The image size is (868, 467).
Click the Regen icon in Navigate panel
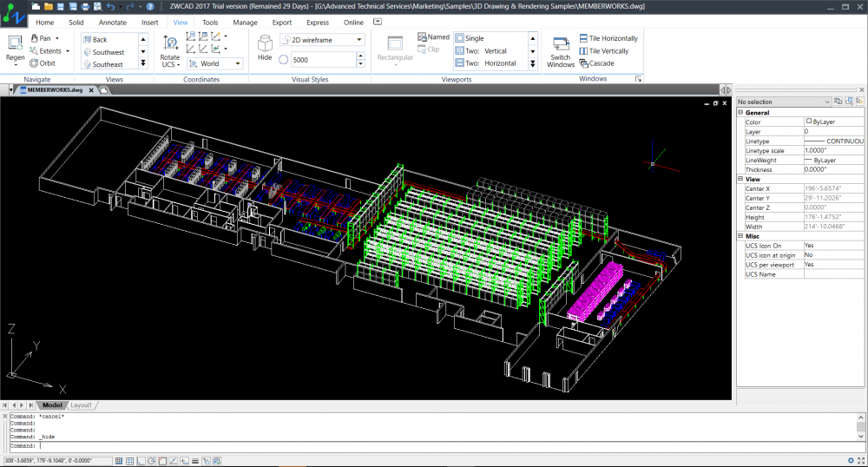(15, 43)
